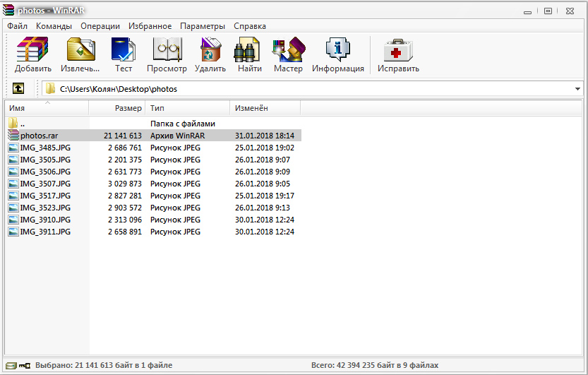Screen dimensions: 588x375
Task: Select the file name IMG_3517.JPG
Action: [45, 196]
